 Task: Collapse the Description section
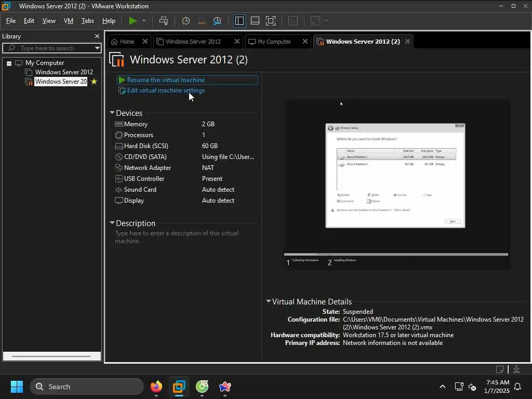pyautogui.click(x=112, y=222)
